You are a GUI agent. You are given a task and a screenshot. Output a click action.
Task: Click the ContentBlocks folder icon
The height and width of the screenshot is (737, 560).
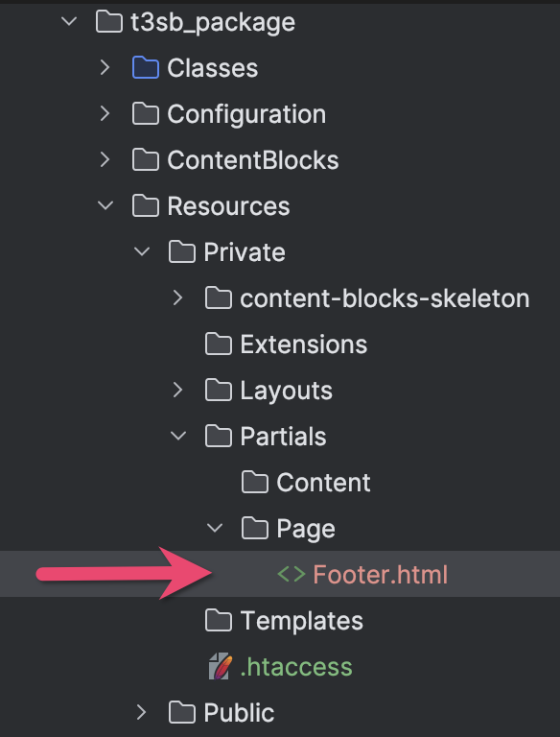tap(145, 160)
